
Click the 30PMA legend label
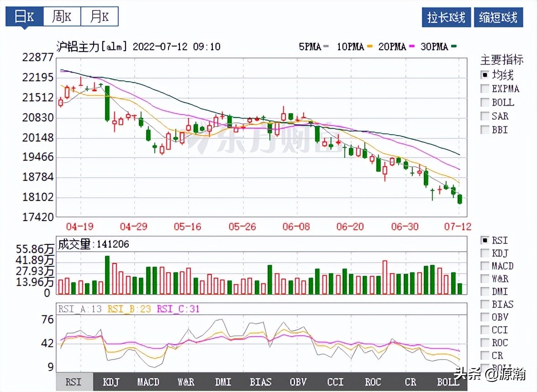[x=434, y=47]
